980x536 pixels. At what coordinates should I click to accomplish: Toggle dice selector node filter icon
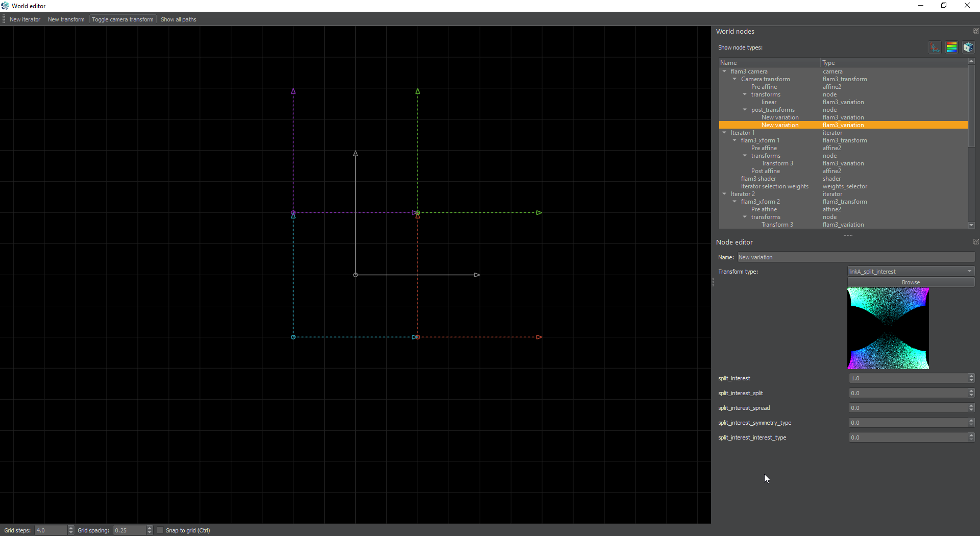click(x=968, y=47)
